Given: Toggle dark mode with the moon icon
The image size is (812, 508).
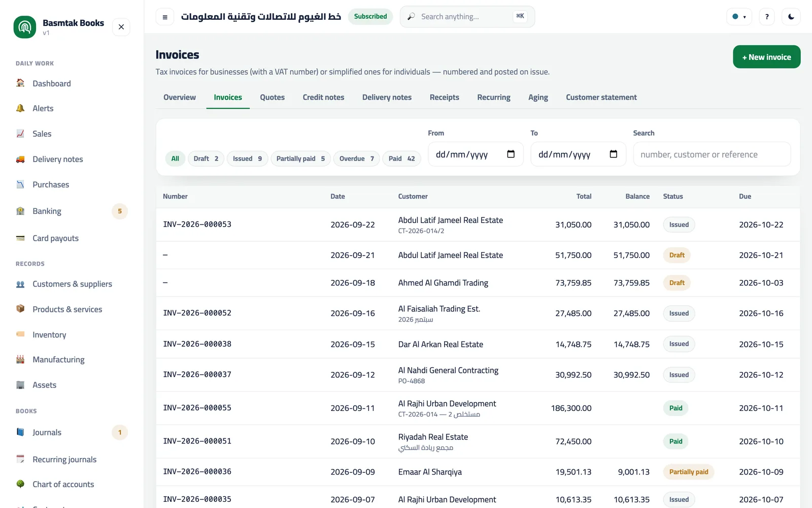Looking at the screenshot, I should click(791, 17).
